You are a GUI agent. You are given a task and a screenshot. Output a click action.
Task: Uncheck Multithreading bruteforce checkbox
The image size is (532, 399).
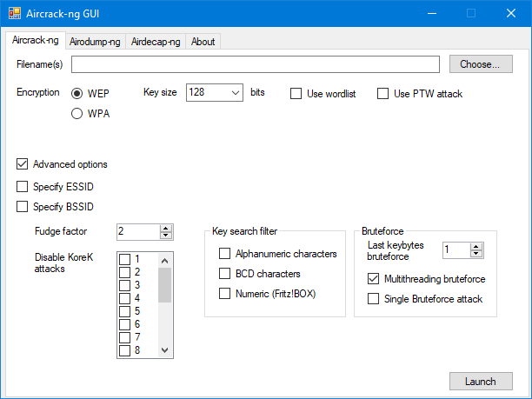coord(373,279)
